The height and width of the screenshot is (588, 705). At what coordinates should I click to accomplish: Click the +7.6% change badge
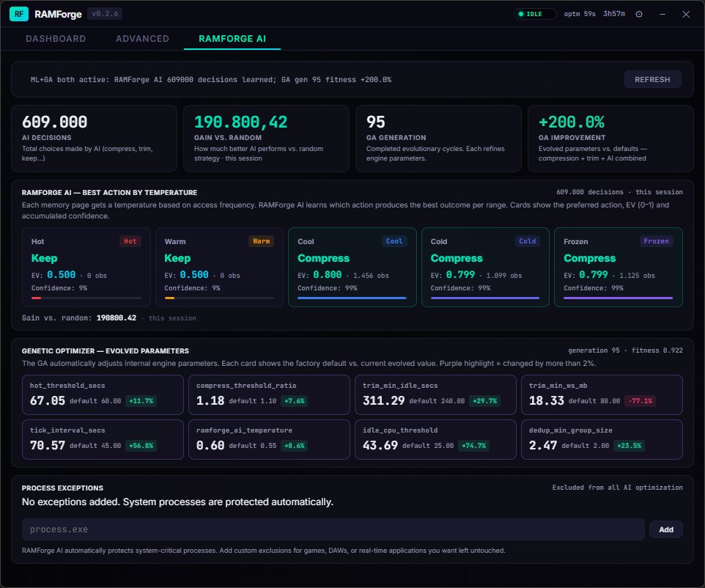[x=294, y=401]
